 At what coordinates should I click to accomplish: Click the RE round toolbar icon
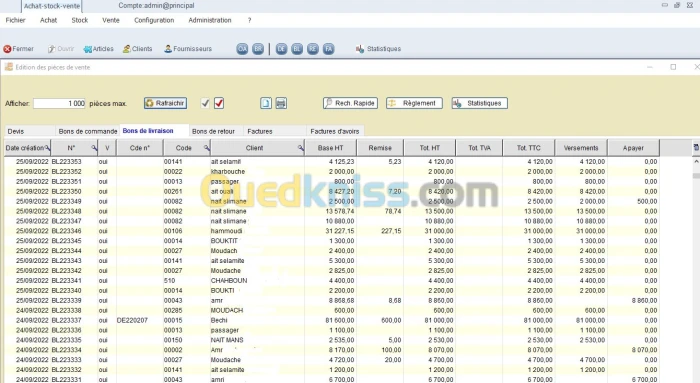[x=313, y=49]
